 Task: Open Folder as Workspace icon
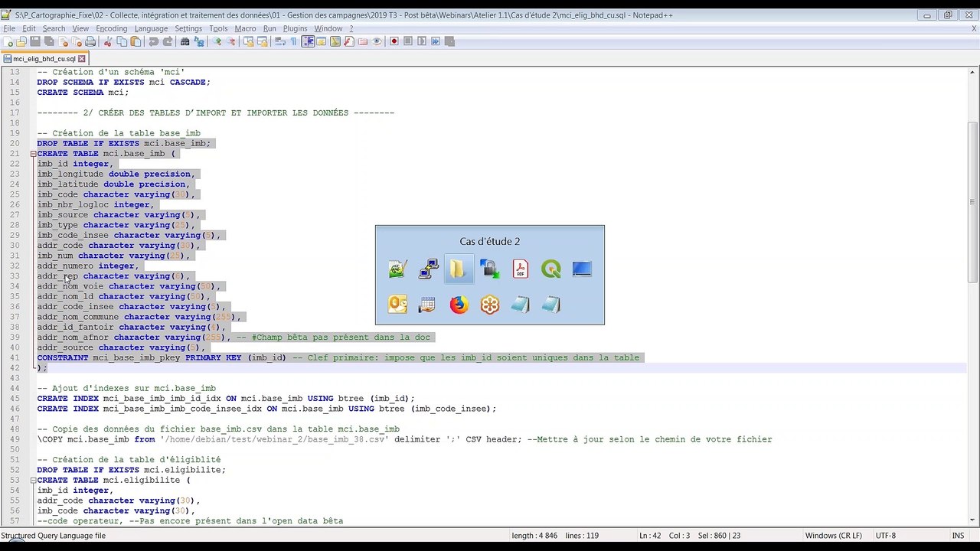pyautogui.click(x=363, y=41)
